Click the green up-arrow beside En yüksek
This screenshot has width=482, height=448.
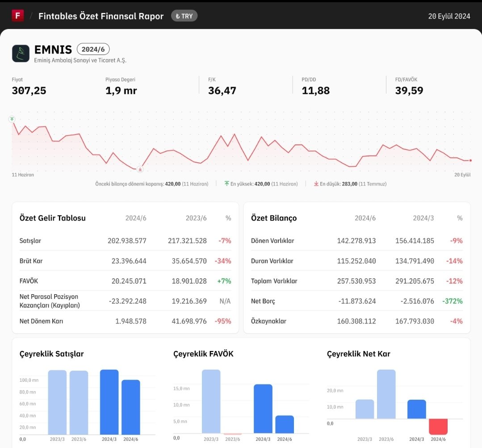[x=226, y=184]
